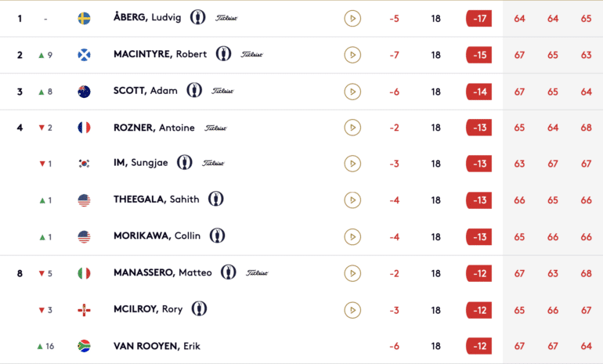Screen dimensions: 603x364
Task: Play highlights for Ludvig Åberg
Action: point(352,19)
